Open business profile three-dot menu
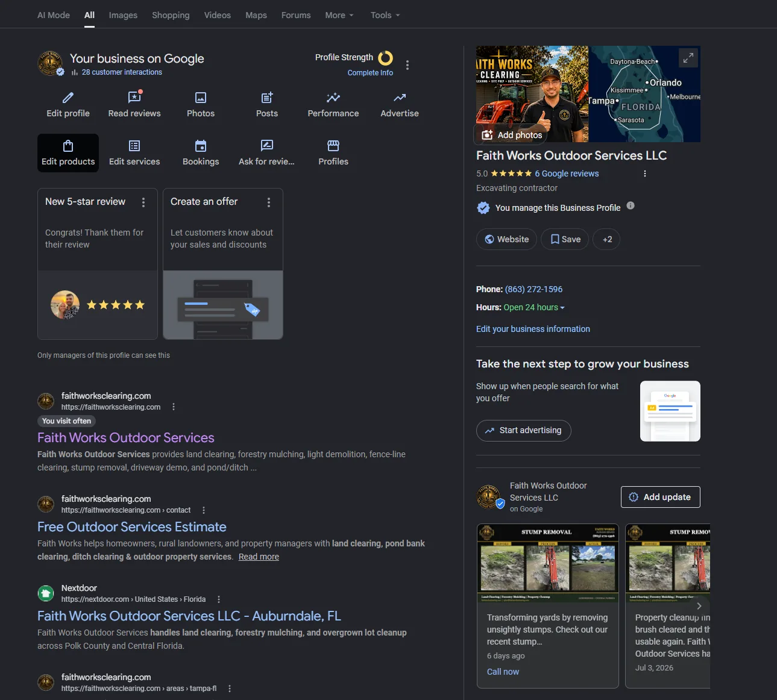 [x=407, y=65]
